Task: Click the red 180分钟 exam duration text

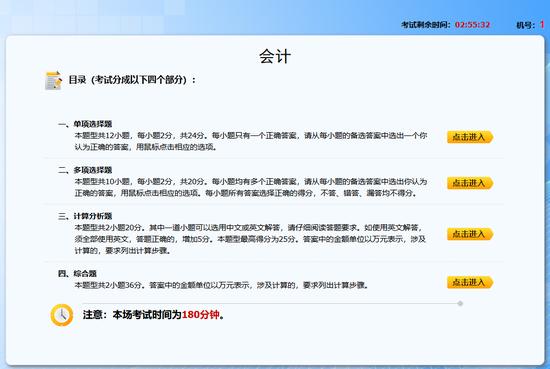Action: pyautogui.click(x=201, y=315)
